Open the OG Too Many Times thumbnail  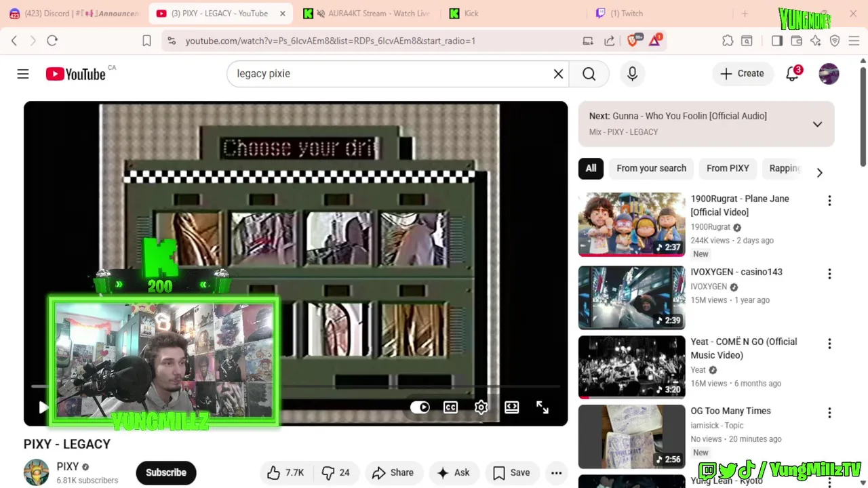[632, 436]
